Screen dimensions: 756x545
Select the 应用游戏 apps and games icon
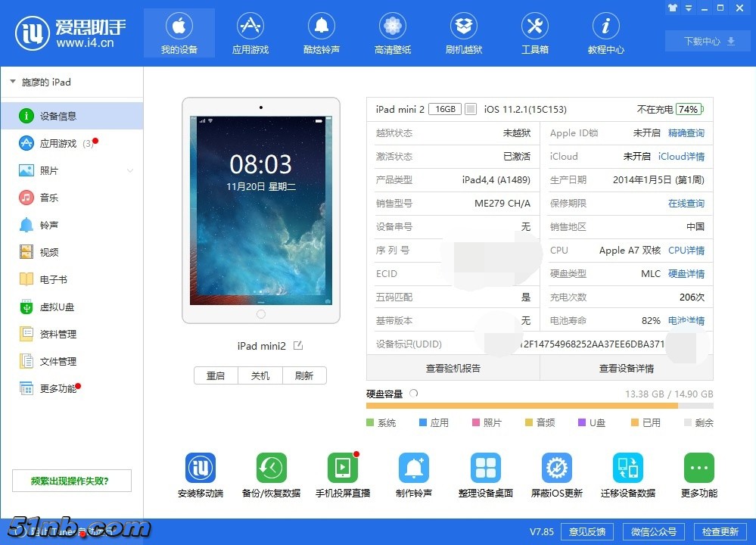point(250,33)
